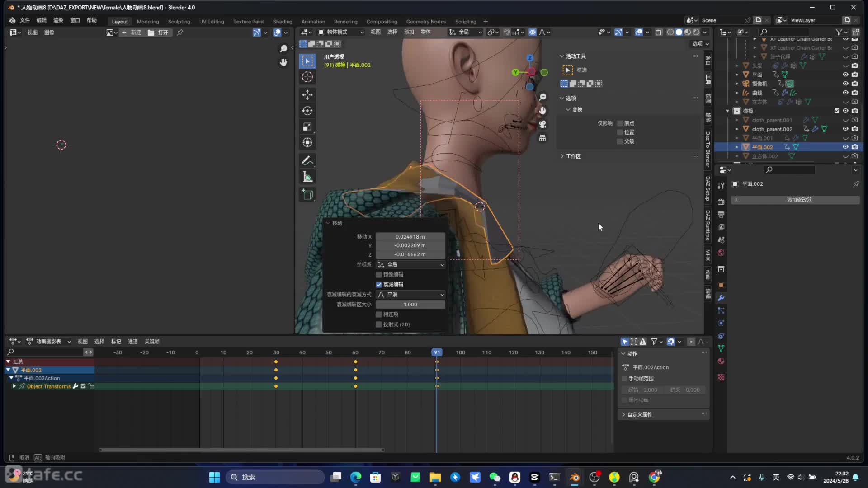Open object mode (物体模式) dropdown
Viewport: 868px width, 488px height.
(x=341, y=32)
